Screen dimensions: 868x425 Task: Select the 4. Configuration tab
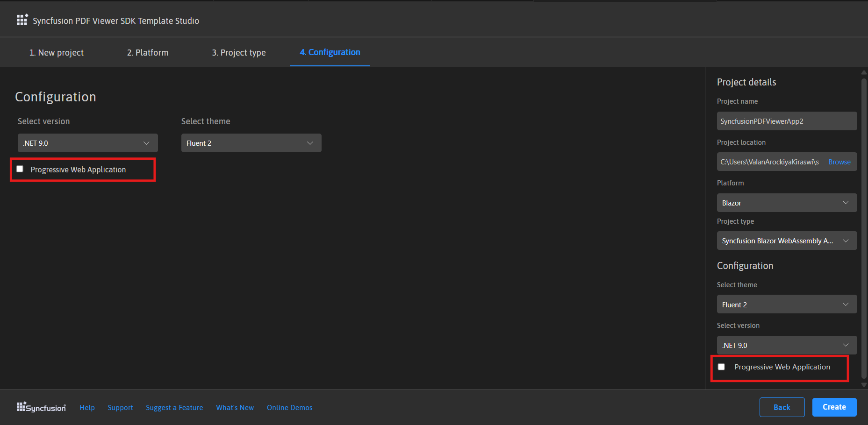[330, 52]
